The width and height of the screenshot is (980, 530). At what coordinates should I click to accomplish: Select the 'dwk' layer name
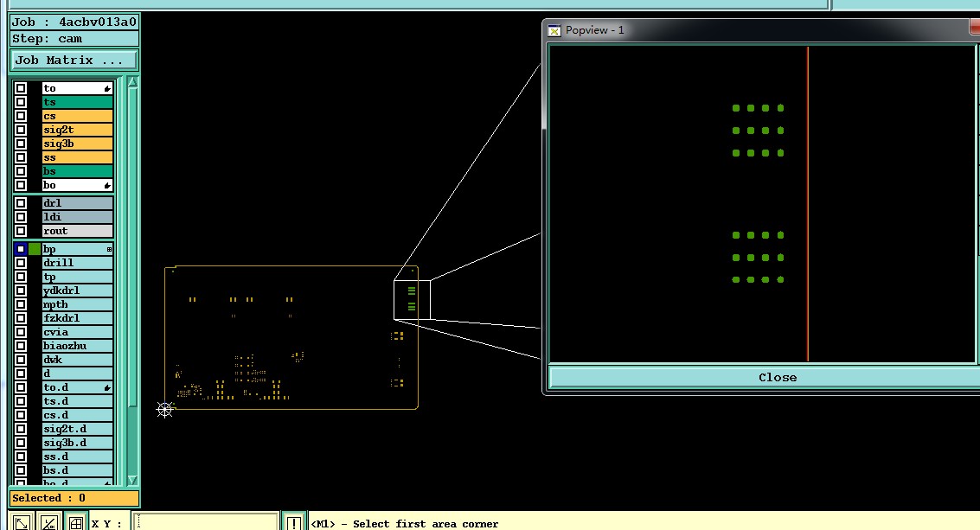point(78,360)
